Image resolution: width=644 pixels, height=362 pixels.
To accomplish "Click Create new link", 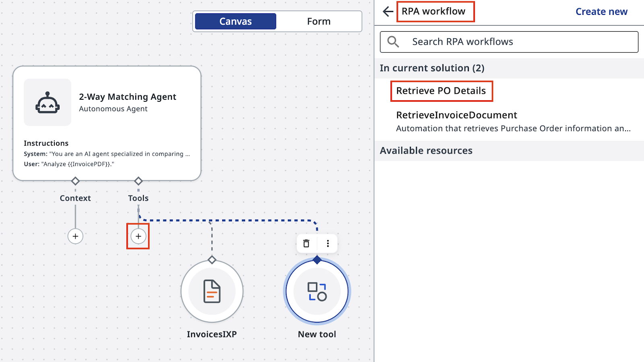I will click(601, 12).
